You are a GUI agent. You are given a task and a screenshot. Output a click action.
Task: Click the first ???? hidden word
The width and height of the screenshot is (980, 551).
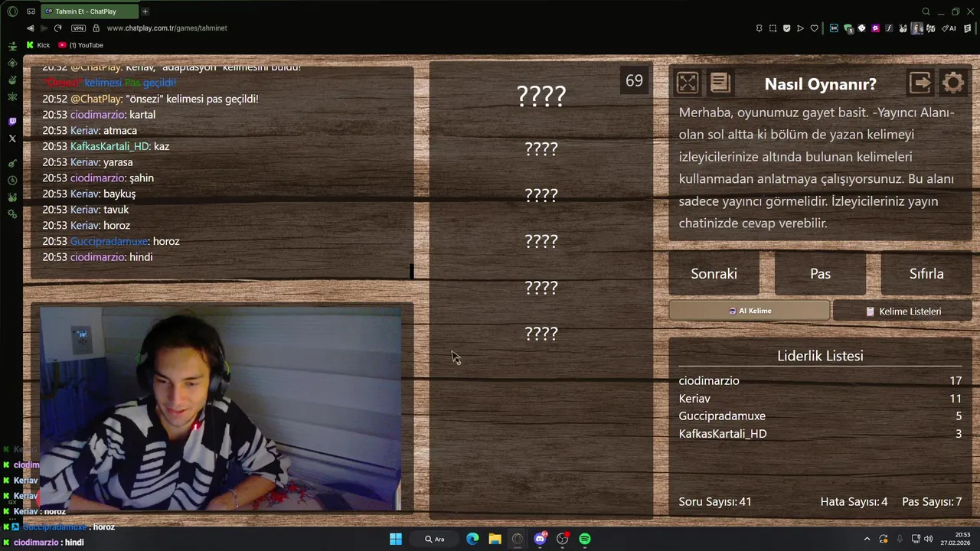[x=541, y=96]
